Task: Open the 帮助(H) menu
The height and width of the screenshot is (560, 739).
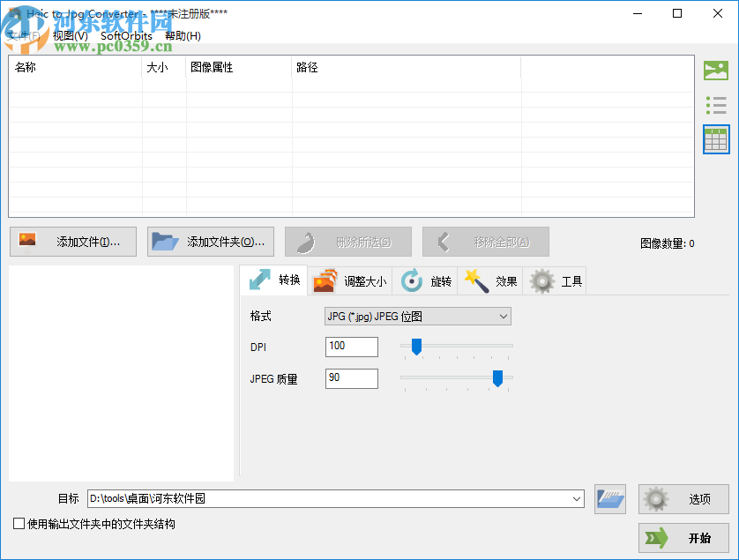Action: [182, 34]
